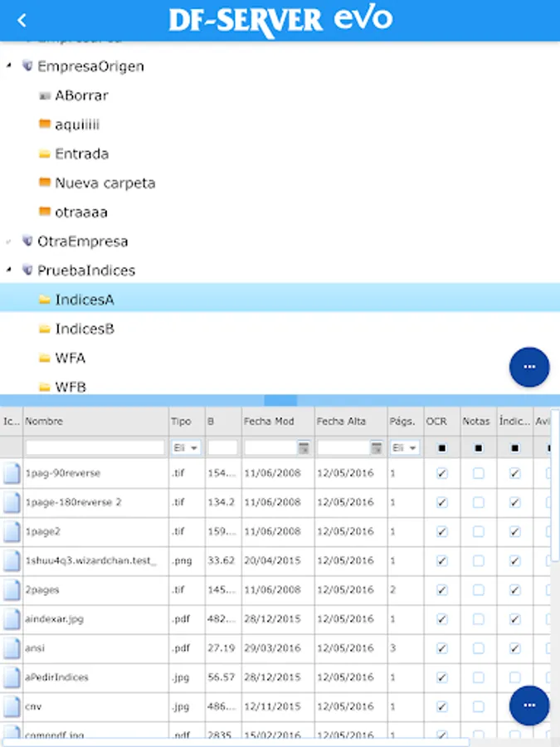Uncheck OCR for 1pag-90reverse
This screenshot has width=560, height=747.
pyautogui.click(x=442, y=473)
